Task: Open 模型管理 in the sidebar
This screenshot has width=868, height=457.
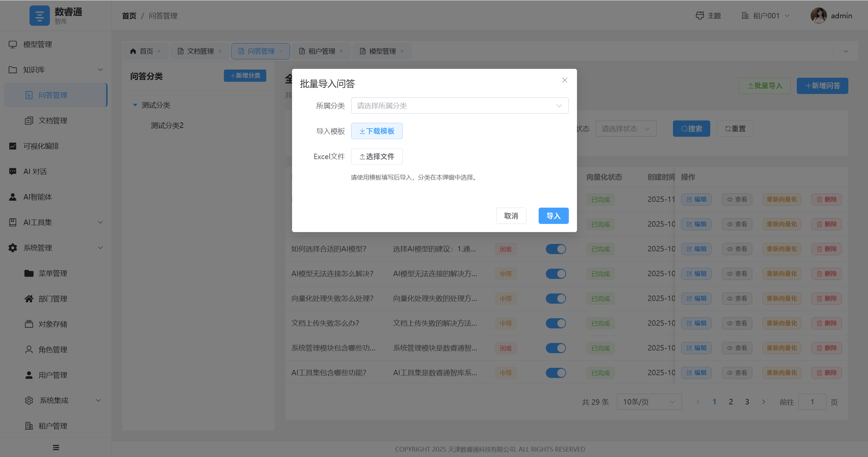Action: [x=56, y=44]
